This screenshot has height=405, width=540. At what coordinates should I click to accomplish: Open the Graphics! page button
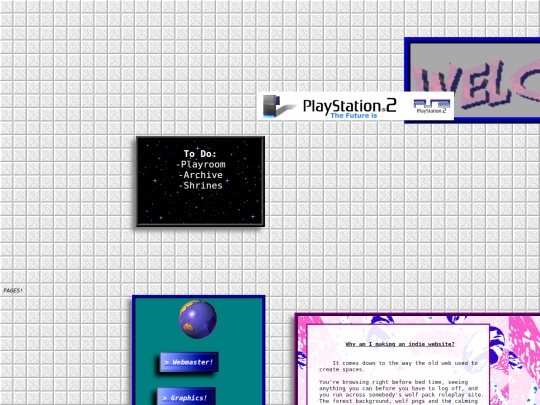186,397
